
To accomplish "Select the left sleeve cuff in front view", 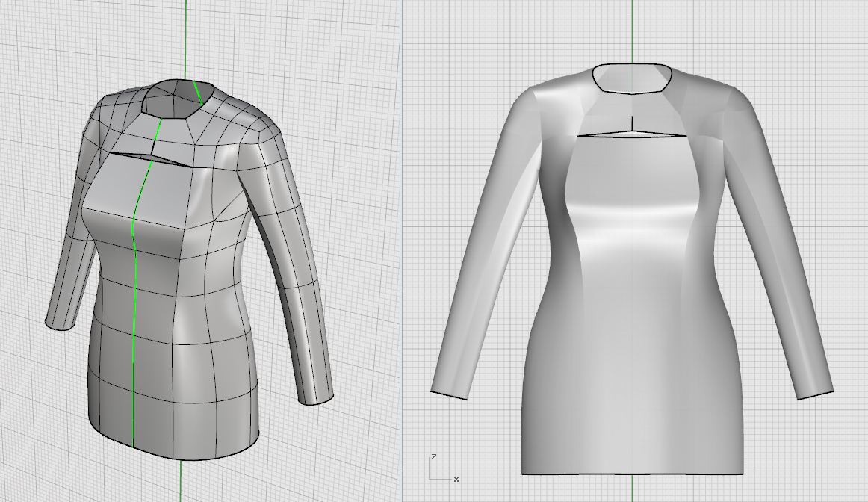I will (448, 395).
